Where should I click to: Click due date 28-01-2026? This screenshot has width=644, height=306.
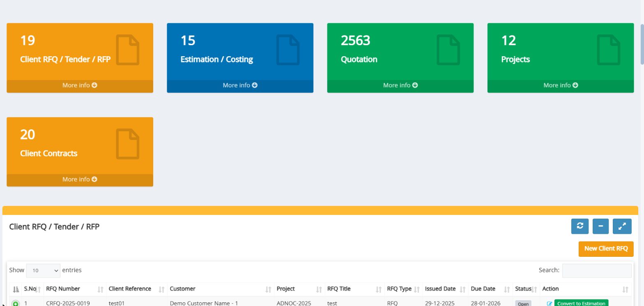tap(486, 304)
